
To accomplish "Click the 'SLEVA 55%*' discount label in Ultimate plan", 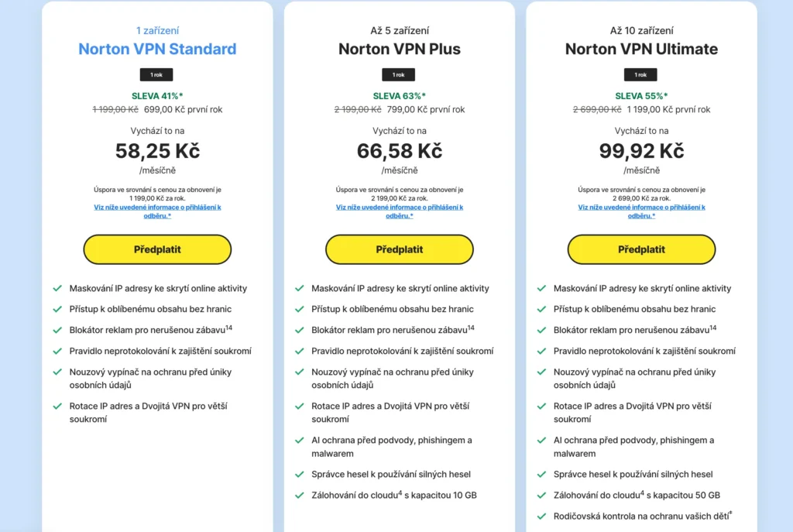I will (x=640, y=96).
